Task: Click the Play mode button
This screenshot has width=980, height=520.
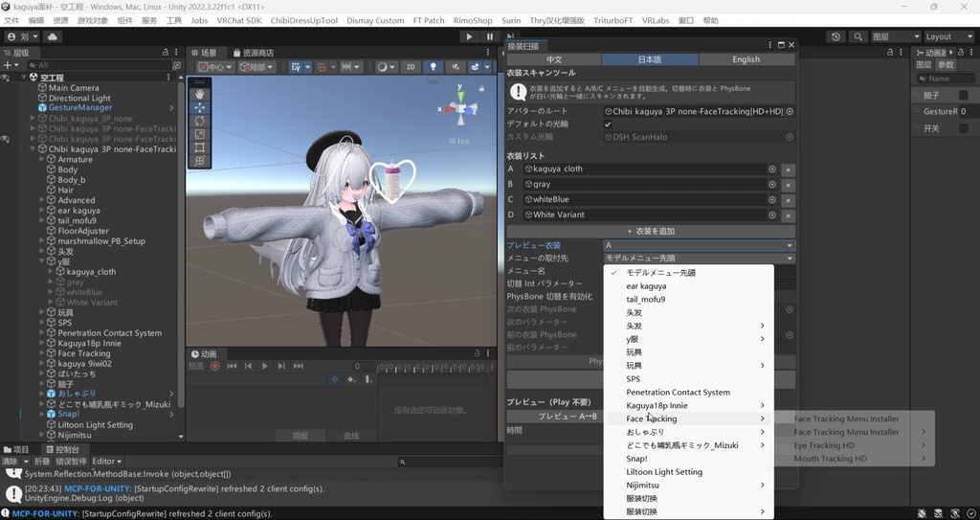Action: (469, 37)
